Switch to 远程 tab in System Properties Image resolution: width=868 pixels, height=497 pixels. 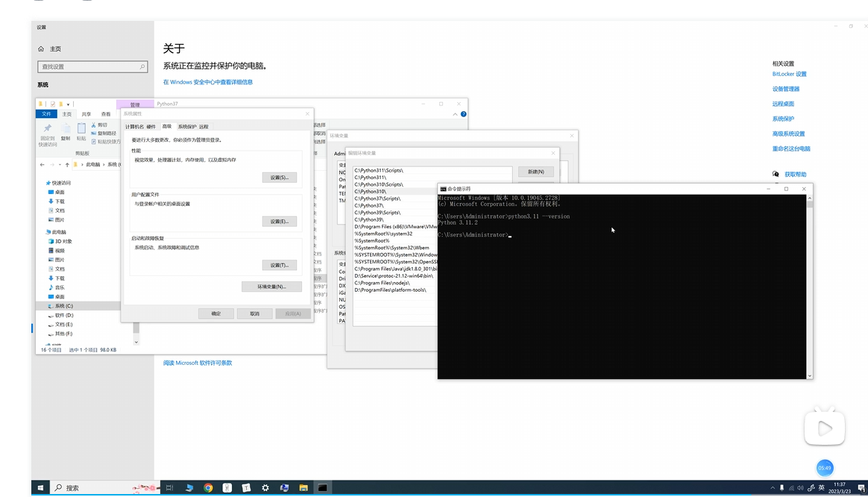[x=204, y=127]
